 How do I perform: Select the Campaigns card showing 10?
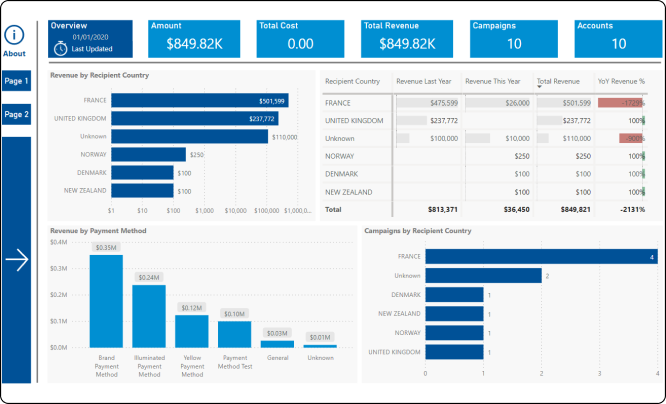[x=513, y=38]
